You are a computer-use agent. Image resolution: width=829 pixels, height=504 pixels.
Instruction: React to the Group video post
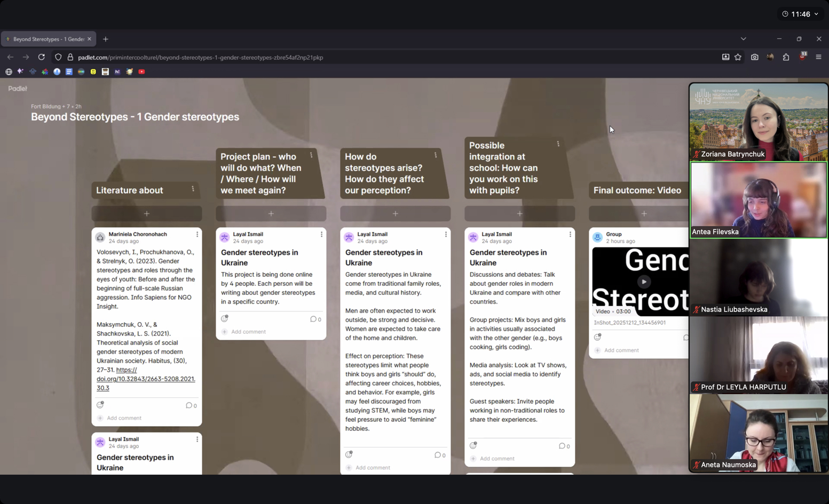coord(598,337)
